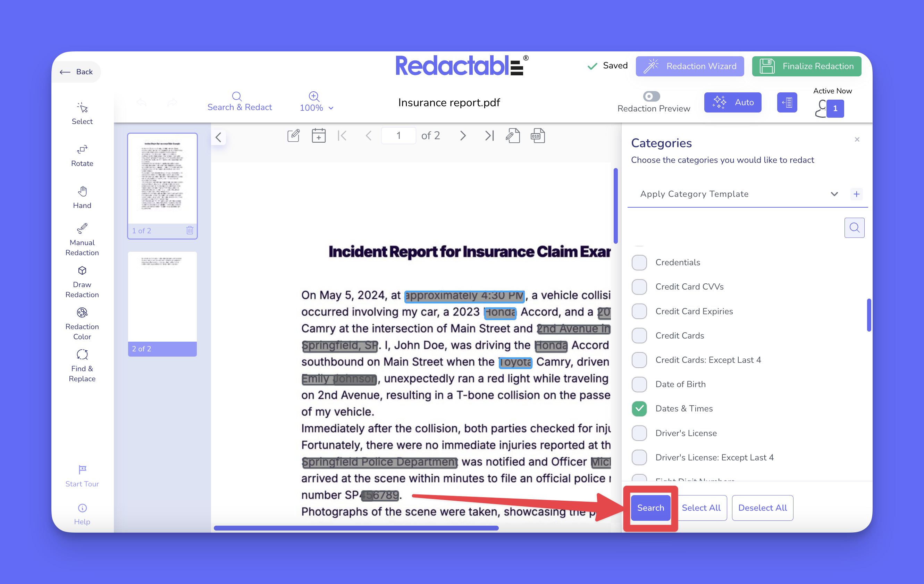Toggle the Redaction Preview switch
Viewport: 924px width, 584px height.
[x=651, y=96]
